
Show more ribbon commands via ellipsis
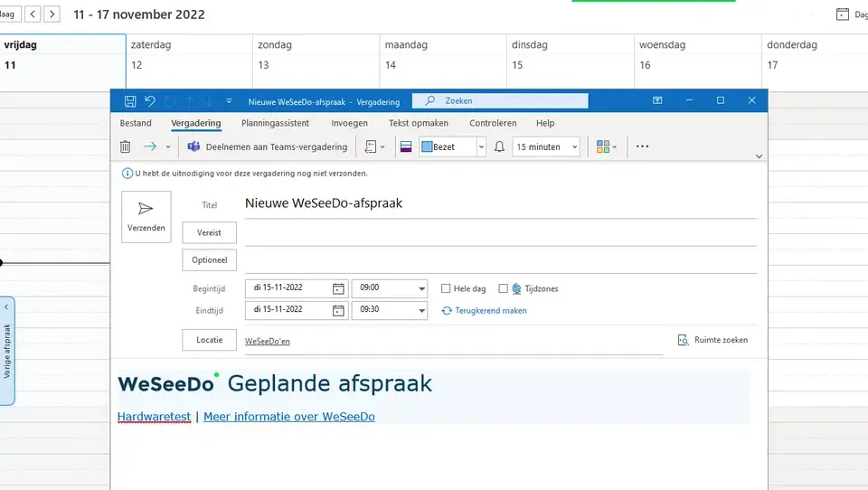coord(642,146)
